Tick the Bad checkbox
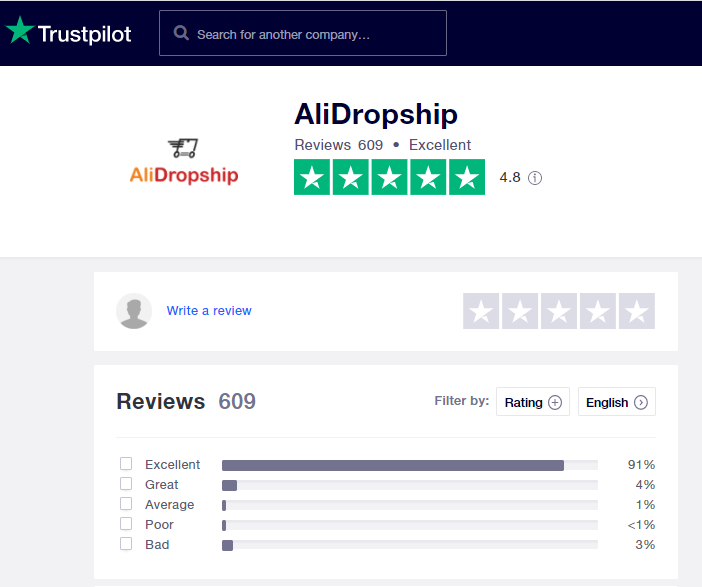The width and height of the screenshot is (702, 587). (x=126, y=544)
